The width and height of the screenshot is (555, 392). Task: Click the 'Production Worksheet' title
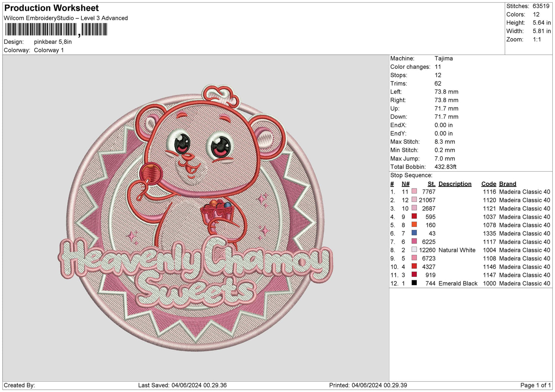pyautogui.click(x=51, y=8)
